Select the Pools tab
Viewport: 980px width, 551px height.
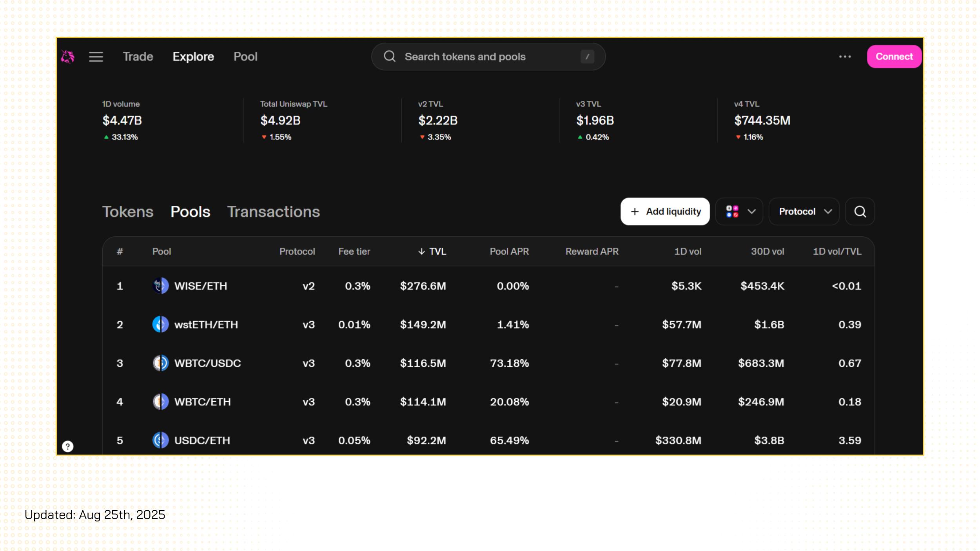[x=191, y=212]
